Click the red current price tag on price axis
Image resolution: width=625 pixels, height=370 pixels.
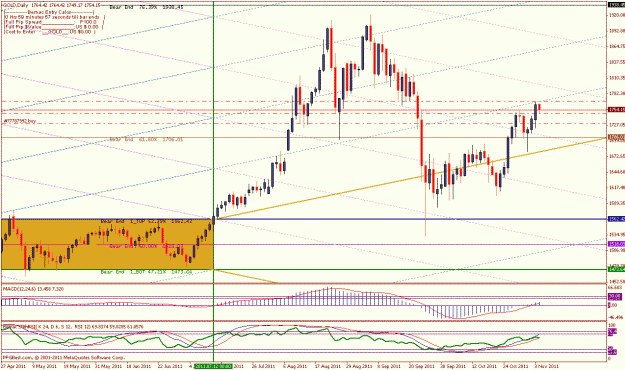click(x=616, y=109)
